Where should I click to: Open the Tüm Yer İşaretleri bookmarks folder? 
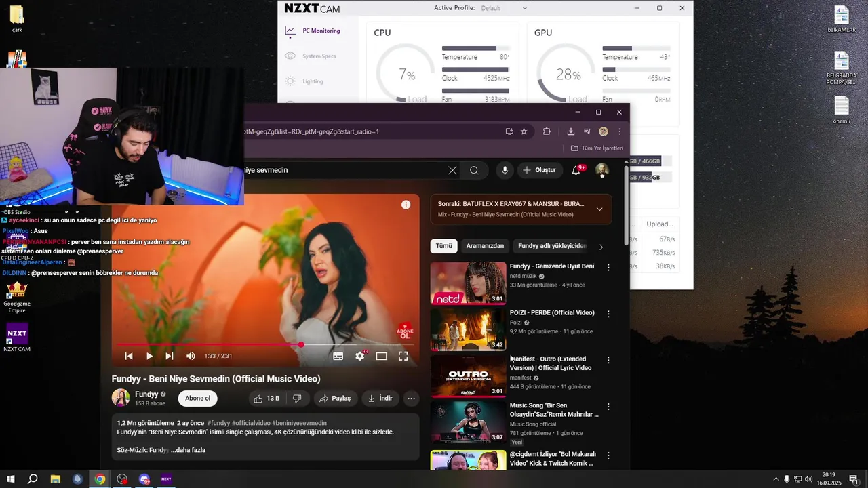(x=597, y=148)
